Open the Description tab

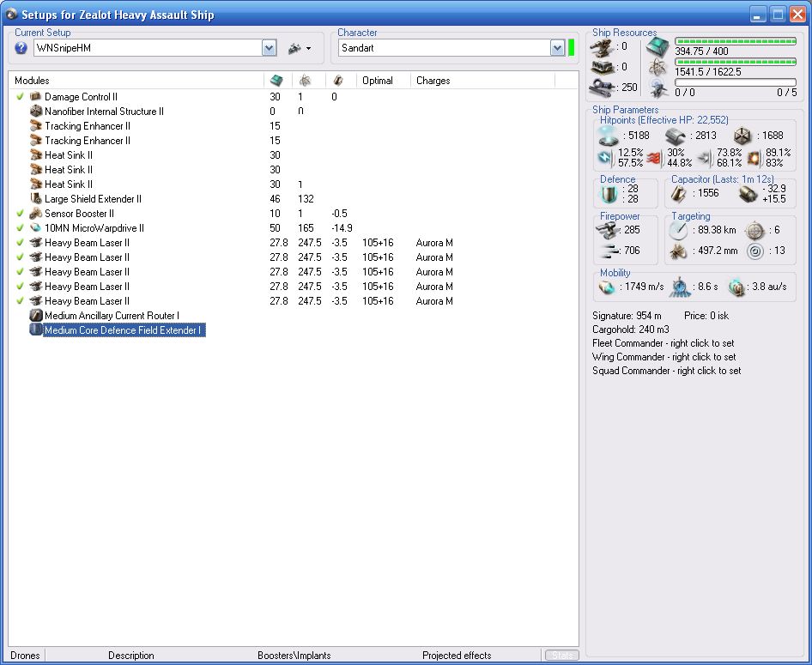point(131,656)
